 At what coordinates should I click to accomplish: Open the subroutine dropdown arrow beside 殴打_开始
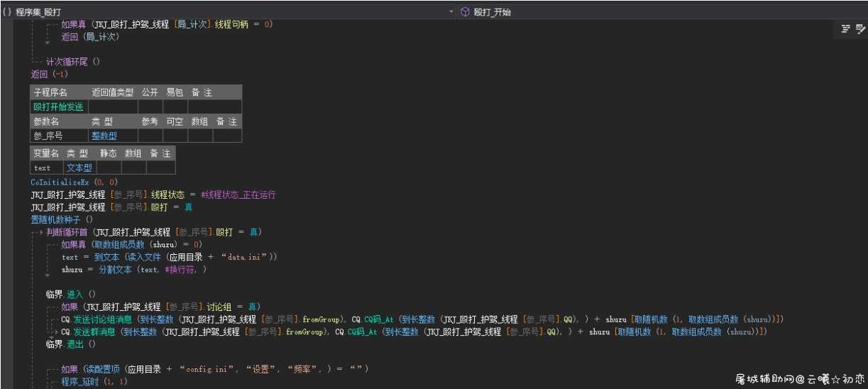click(x=452, y=12)
